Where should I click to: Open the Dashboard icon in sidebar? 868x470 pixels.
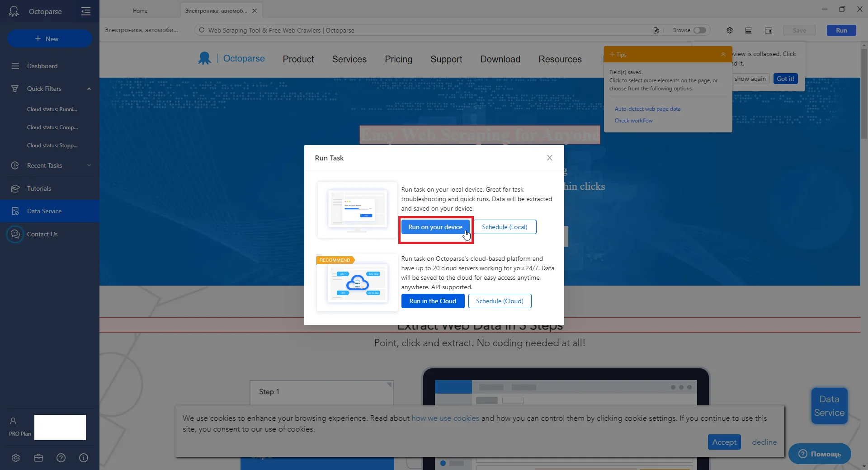[x=15, y=66]
